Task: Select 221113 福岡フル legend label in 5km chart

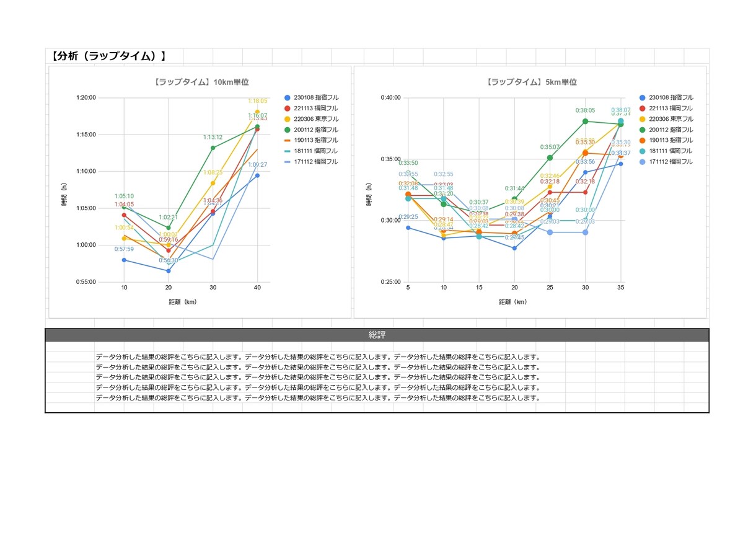Action: (671, 108)
